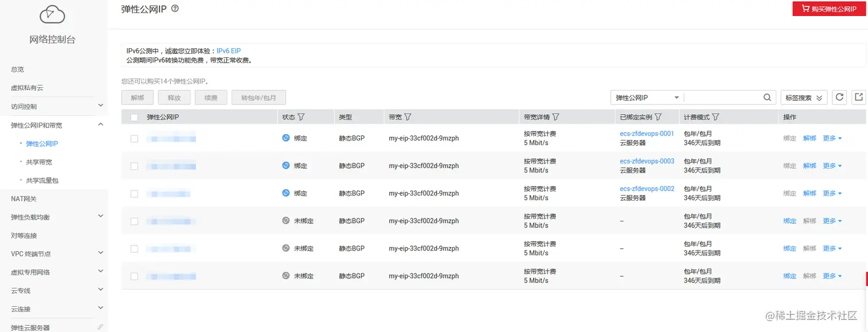Image resolution: width=868 pixels, height=332 pixels.
Task: Open NAT网关 in the sidebar
Action: pyautogui.click(x=24, y=198)
